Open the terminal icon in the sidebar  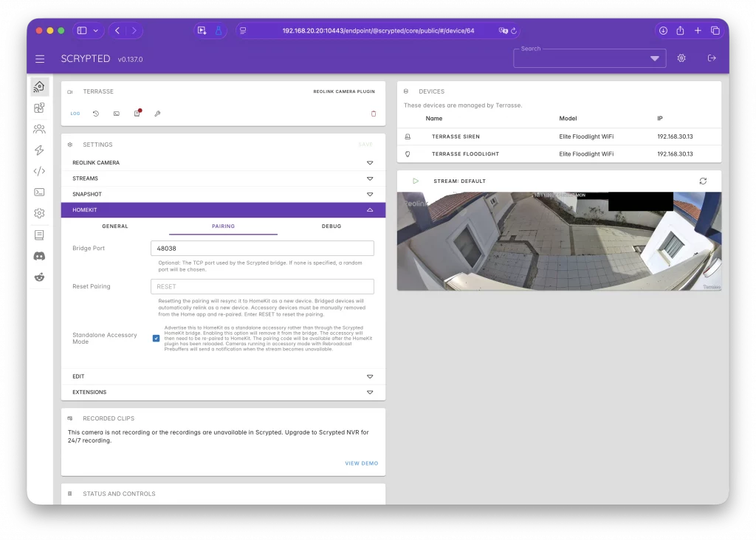[39, 192]
